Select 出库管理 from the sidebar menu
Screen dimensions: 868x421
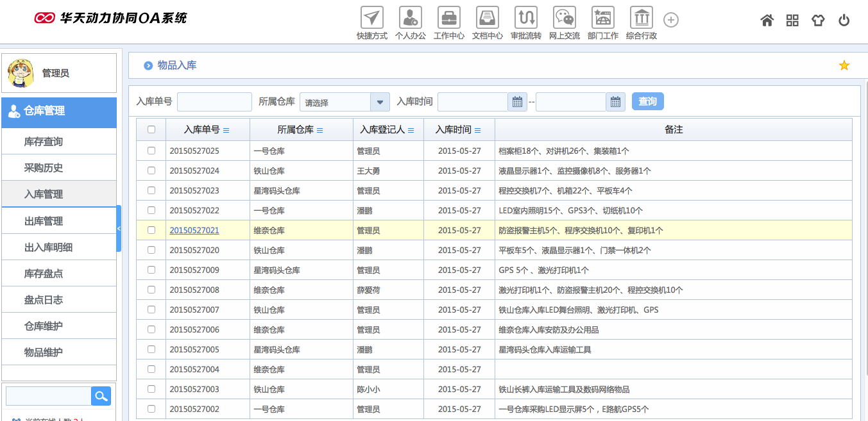pos(44,221)
